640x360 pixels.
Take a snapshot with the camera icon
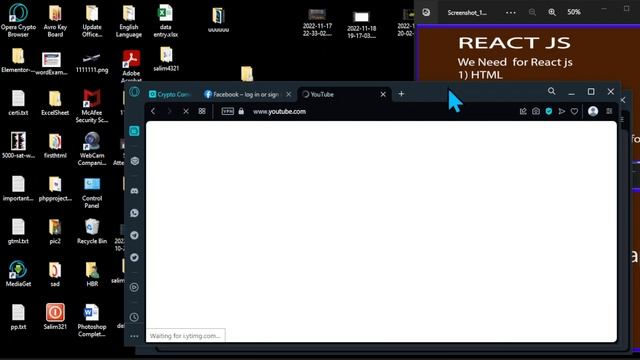[x=536, y=111]
